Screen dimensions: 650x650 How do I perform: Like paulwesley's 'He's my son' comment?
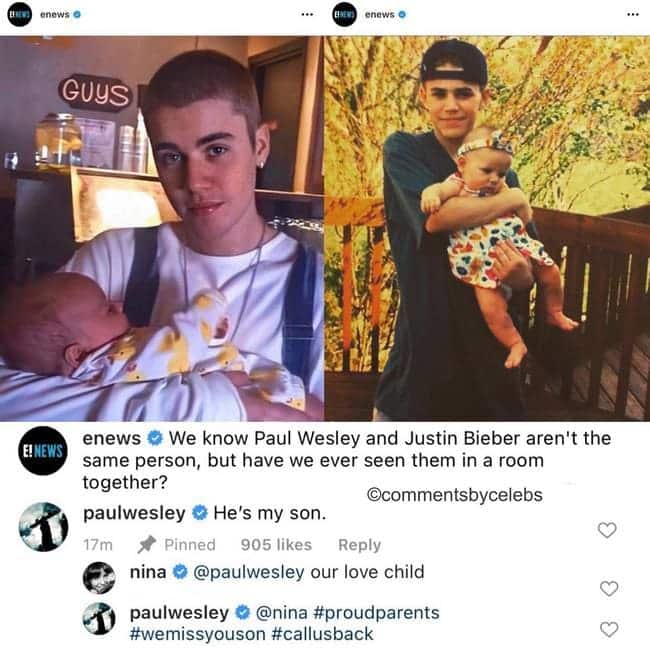607,530
